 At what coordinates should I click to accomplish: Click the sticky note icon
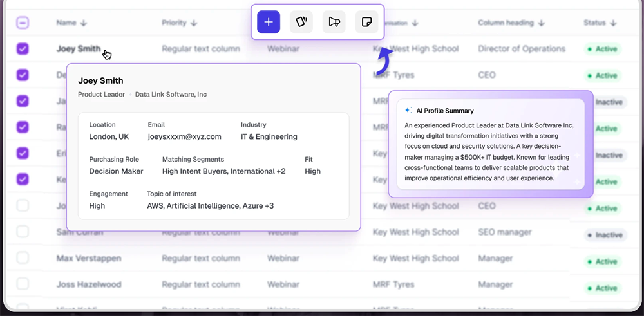[x=366, y=22]
